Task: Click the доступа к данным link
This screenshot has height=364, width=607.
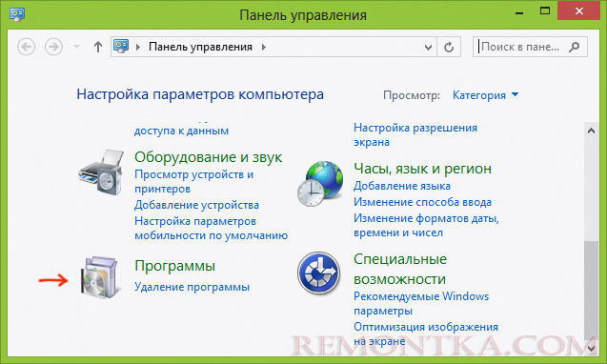Action: point(182,131)
